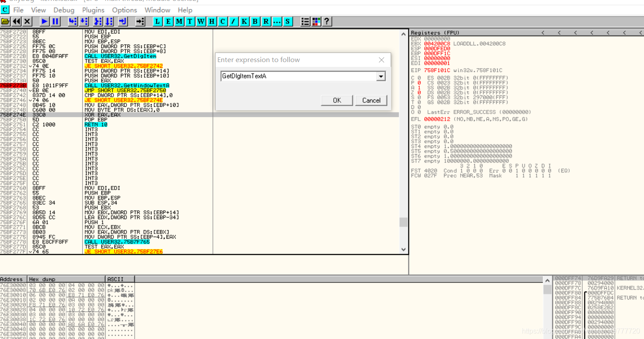Image resolution: width=644 pixels, height=339 pixels.
Task: Show the CPU window via C button
Action: pos(222,21)
